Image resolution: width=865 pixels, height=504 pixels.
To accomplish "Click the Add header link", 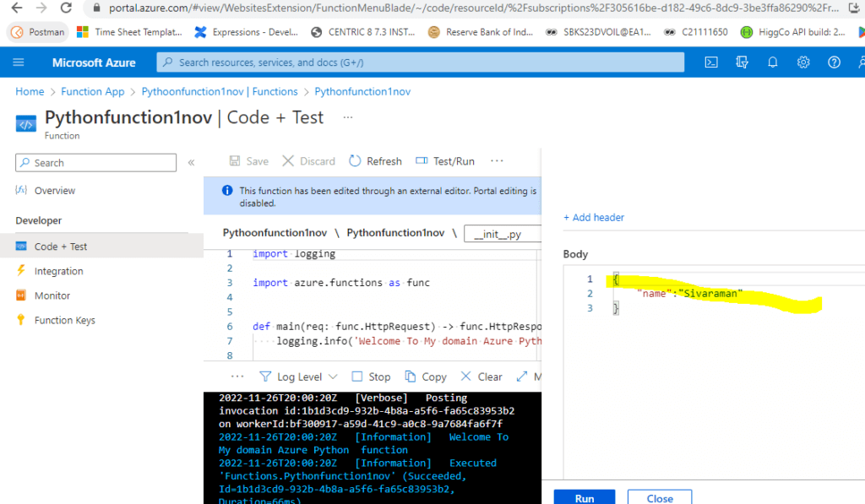I will click(594, 217).
